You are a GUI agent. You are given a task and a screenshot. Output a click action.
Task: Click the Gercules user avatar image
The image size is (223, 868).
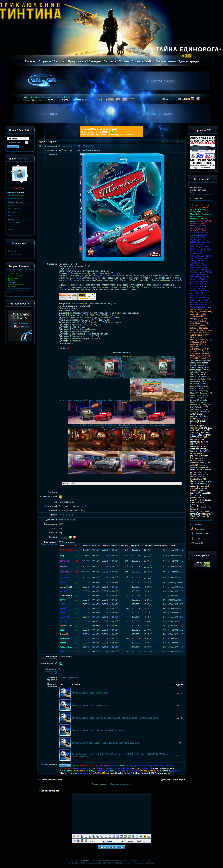click(19, 174)
